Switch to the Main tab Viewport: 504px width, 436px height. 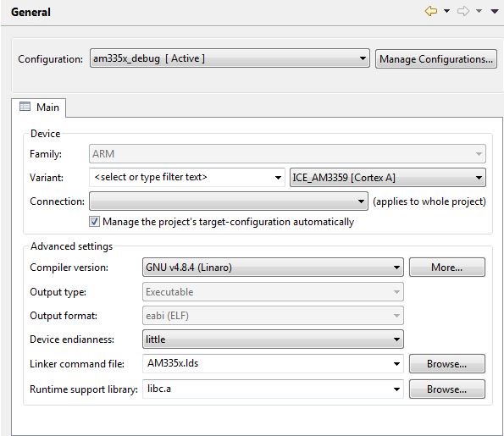click(x=39, y=108)
